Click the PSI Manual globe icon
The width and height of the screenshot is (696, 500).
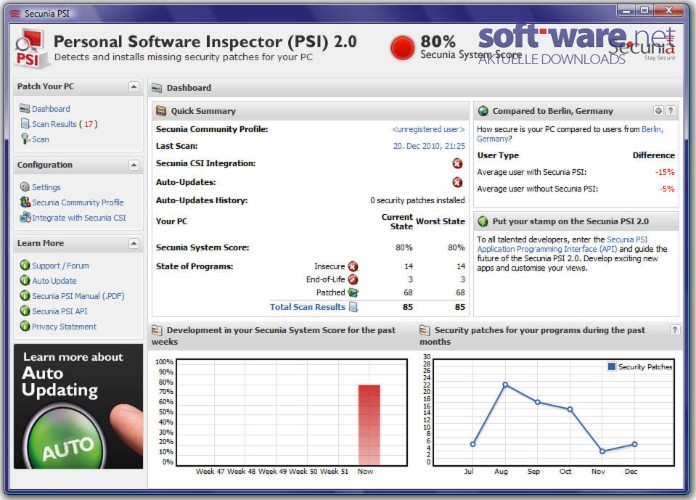25,295
